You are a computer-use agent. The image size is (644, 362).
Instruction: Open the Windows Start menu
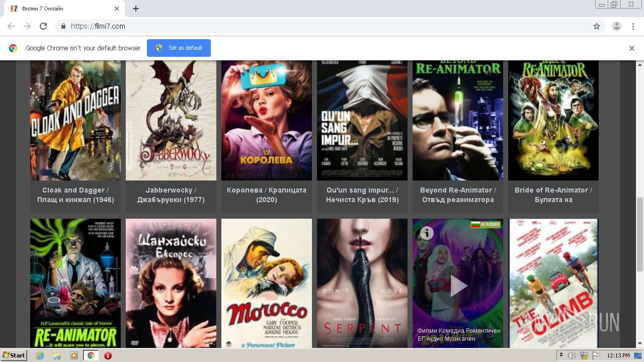coord(14,355)
